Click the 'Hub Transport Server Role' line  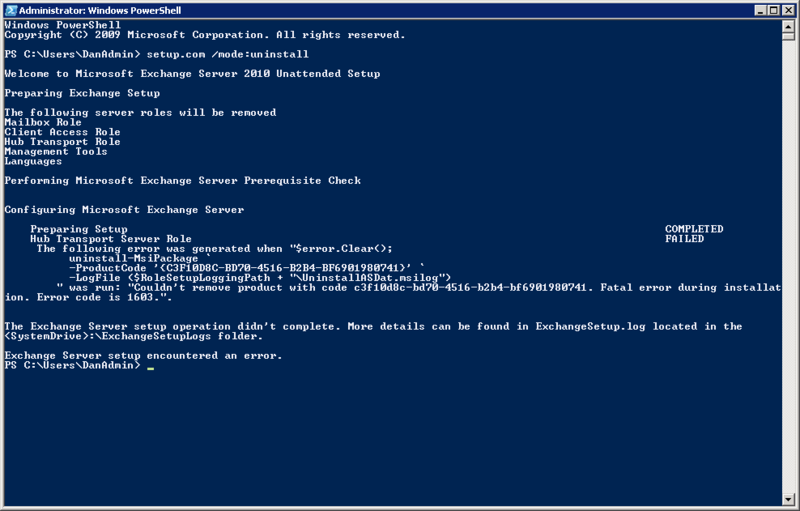pos(111,239)
